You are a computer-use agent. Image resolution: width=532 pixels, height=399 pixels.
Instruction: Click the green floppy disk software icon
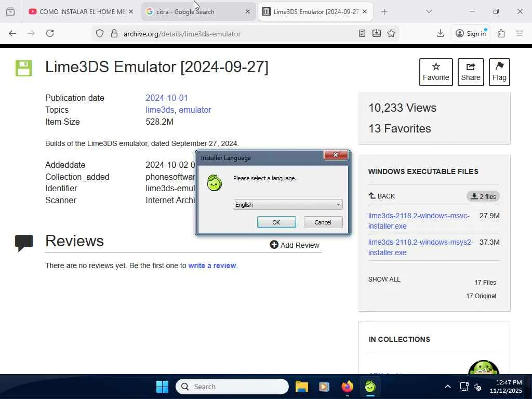[24, 68]
